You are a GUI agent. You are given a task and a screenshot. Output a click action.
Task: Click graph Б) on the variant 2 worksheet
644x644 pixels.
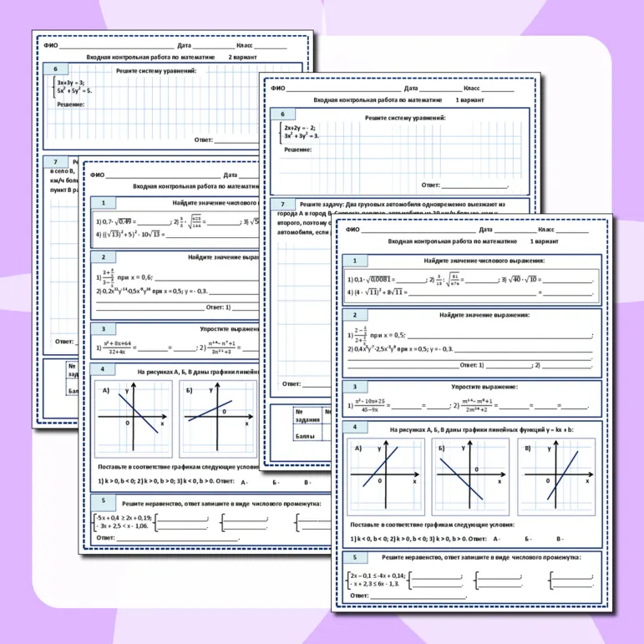coord(218,419)
